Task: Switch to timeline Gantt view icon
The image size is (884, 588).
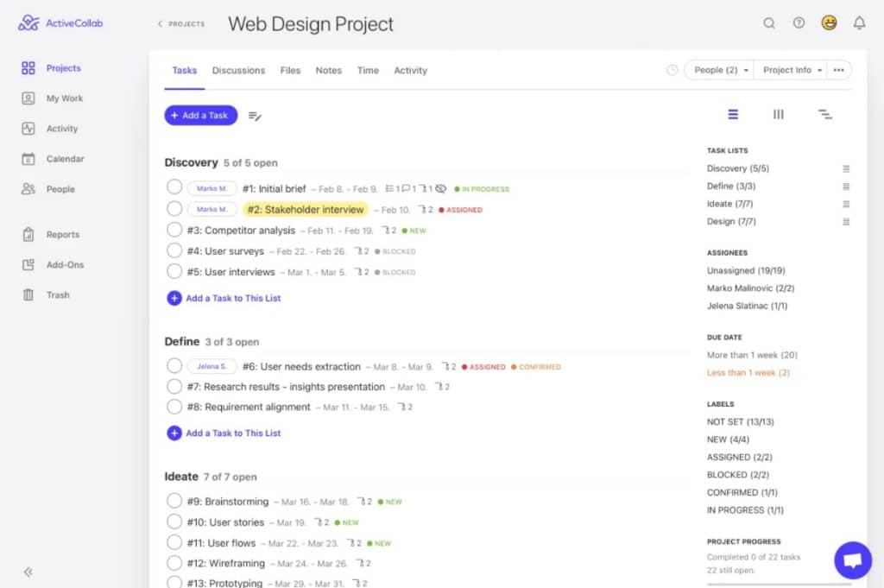Action: tap(824, 115)
